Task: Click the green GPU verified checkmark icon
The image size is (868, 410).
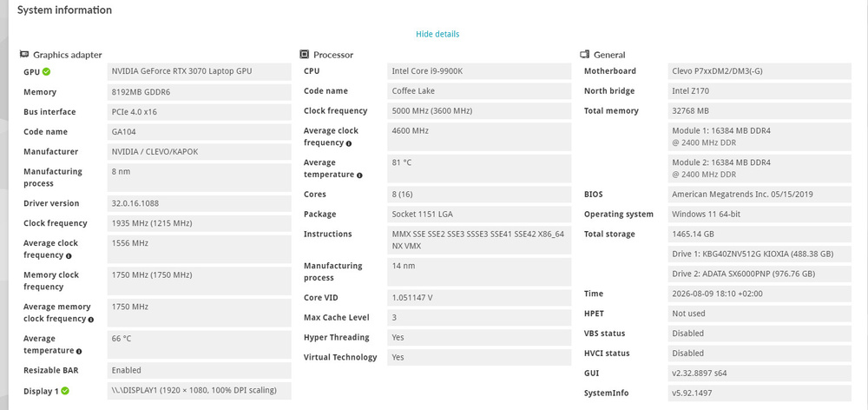Action: click(47, 71)
